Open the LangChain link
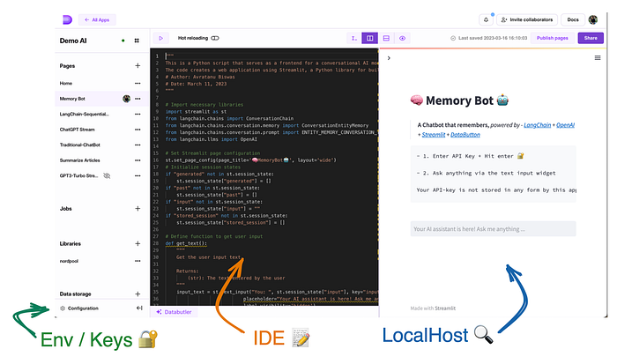617x364 pixels. coord(537,125)
